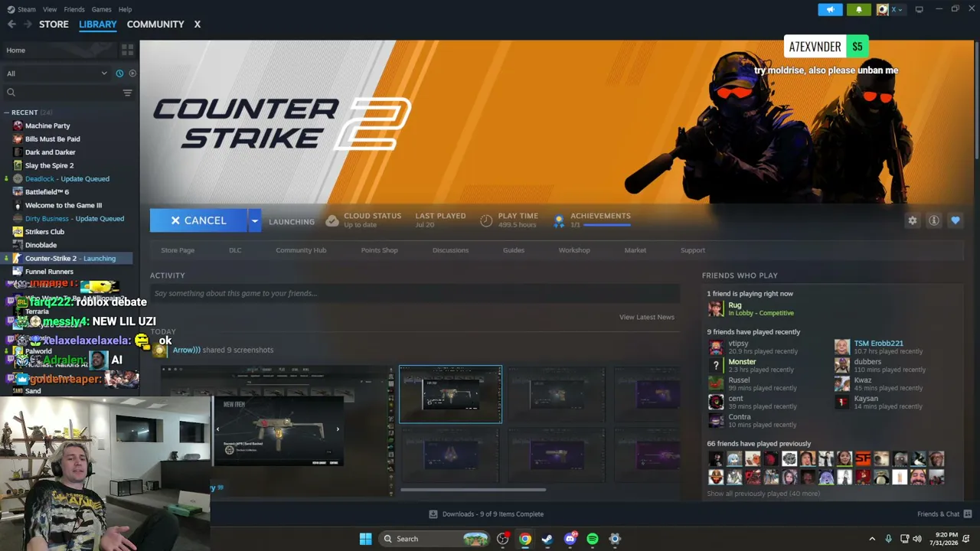The width and height of the screenshot is (980, 551).
Task: Show hidden system tray icons
Action: 872,539
